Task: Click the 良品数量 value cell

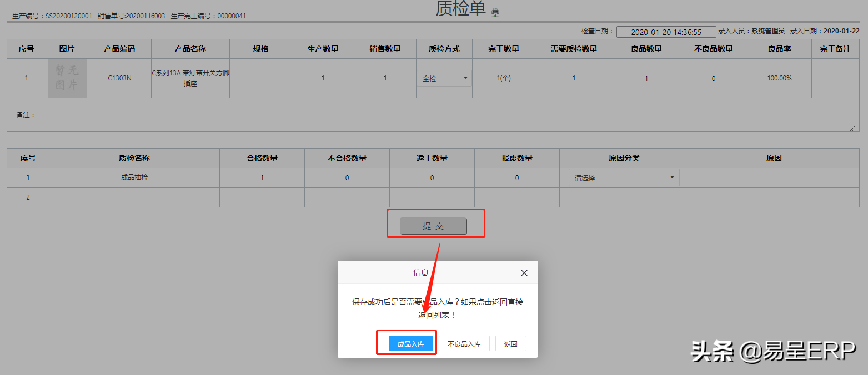Action: [x=646, y=78]
